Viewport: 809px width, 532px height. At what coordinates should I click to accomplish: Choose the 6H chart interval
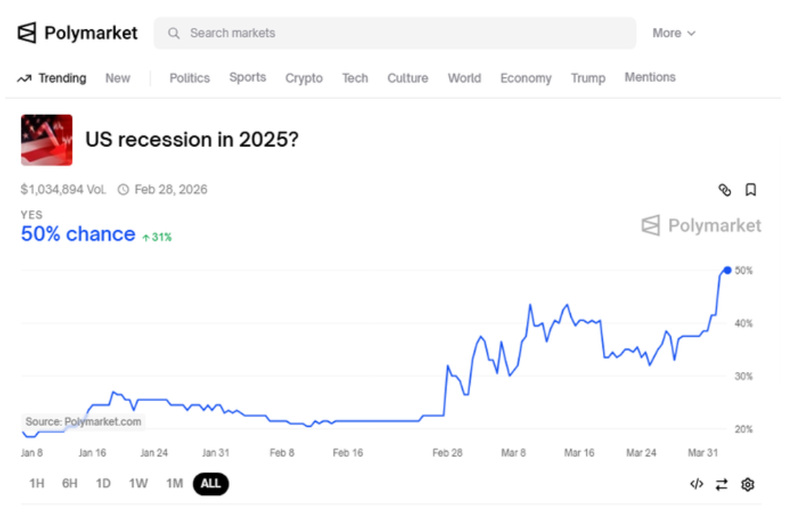tap(70, 483)
